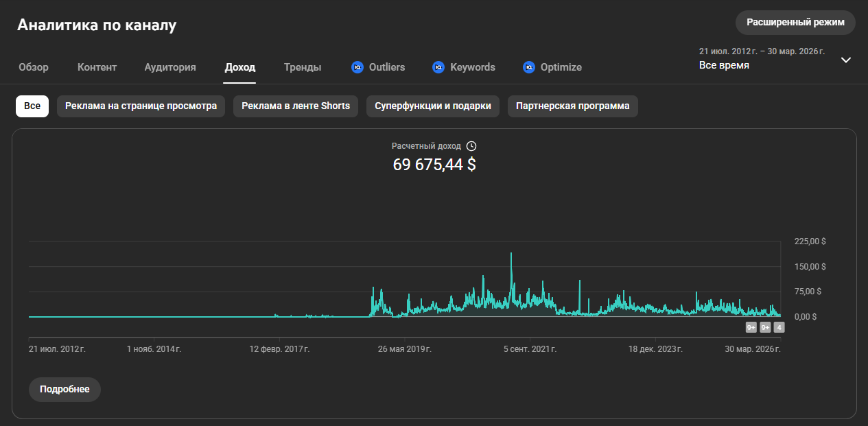Click the Outliers tab icon
This screenshot has width=868, height=426.
coord(357,67)
